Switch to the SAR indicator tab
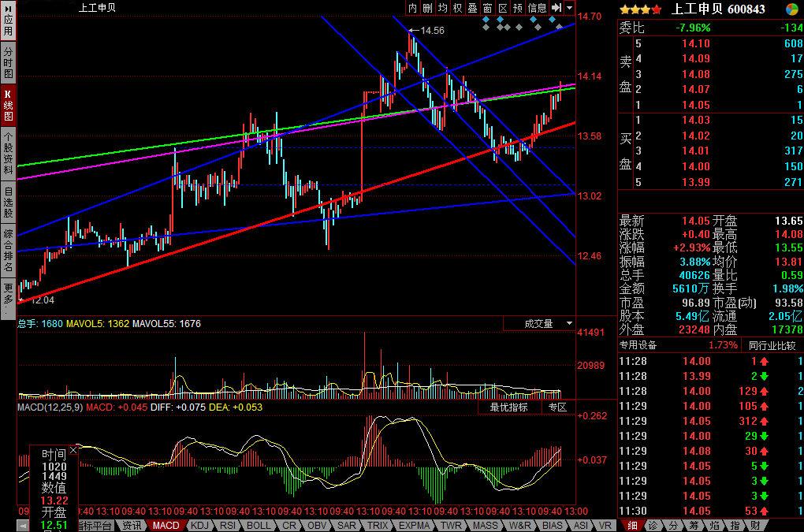This screenshot has width=804, height=532. pyautogui.click(x=347, y=526)
